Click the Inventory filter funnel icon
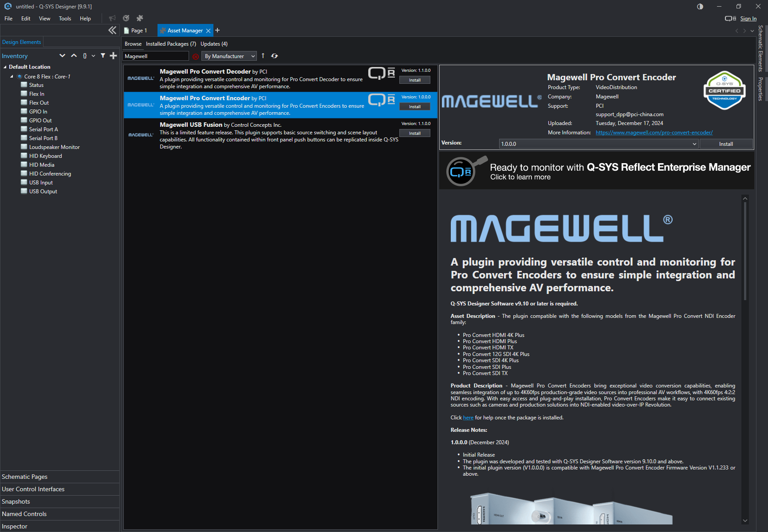This screenshot has height=532, width=768. [103, 56]
